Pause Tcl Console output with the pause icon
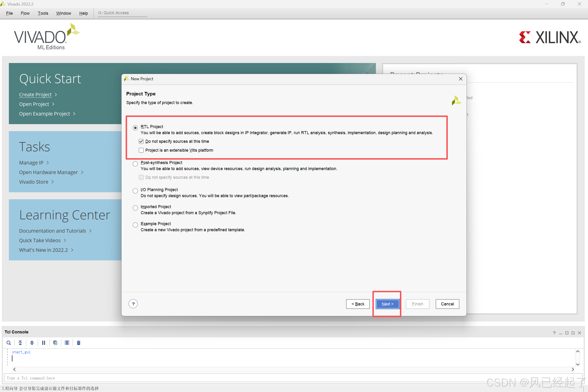The image size is (588, 392). tap(43, 343)
